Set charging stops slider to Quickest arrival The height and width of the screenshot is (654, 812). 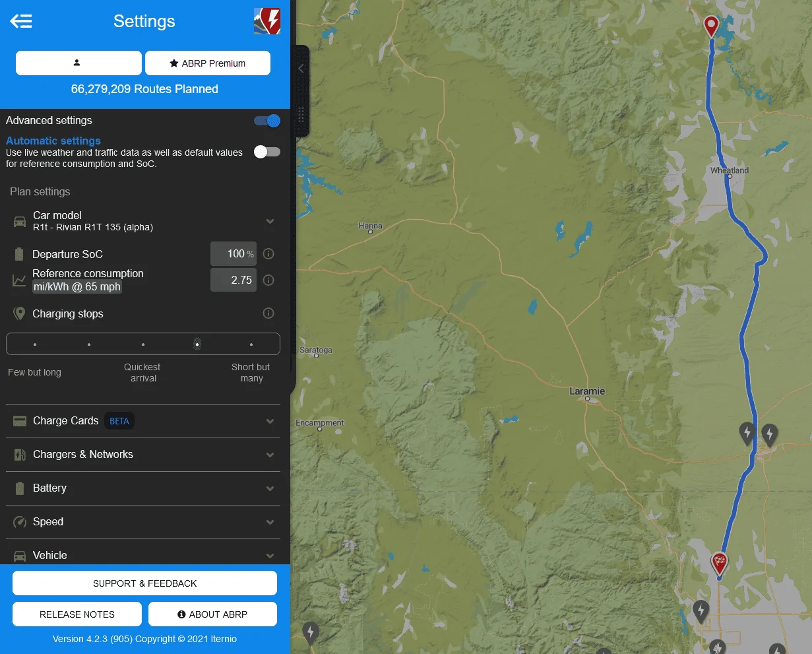pyautogui.click(x=143, y=344)
